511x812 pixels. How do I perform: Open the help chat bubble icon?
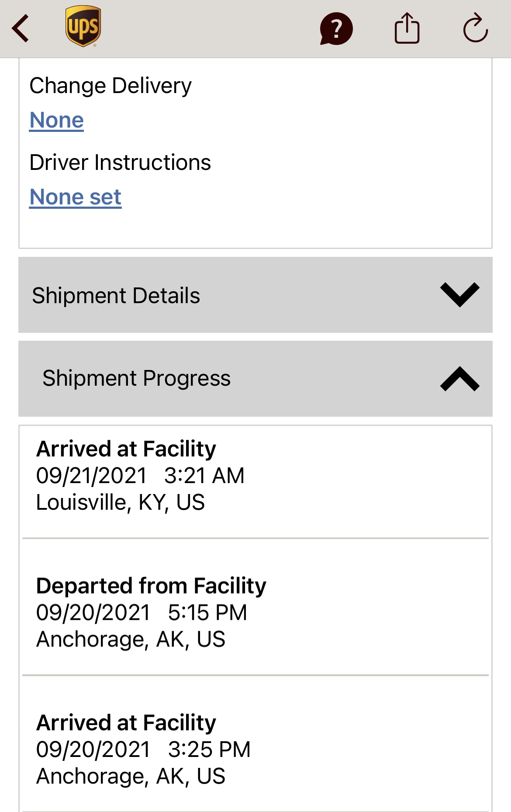pos(336,29)
